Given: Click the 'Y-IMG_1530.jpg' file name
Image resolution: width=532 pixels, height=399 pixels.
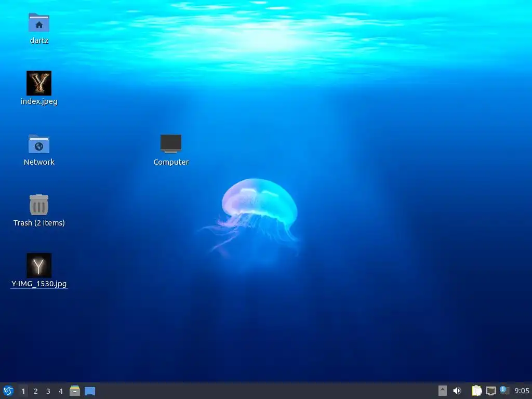Looking at the screenshot, I should [x=39, y=283].
